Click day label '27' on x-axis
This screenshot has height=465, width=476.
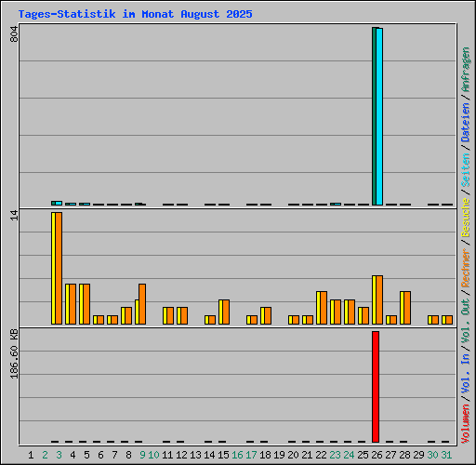pyautogui.click(x=390, y=455)
